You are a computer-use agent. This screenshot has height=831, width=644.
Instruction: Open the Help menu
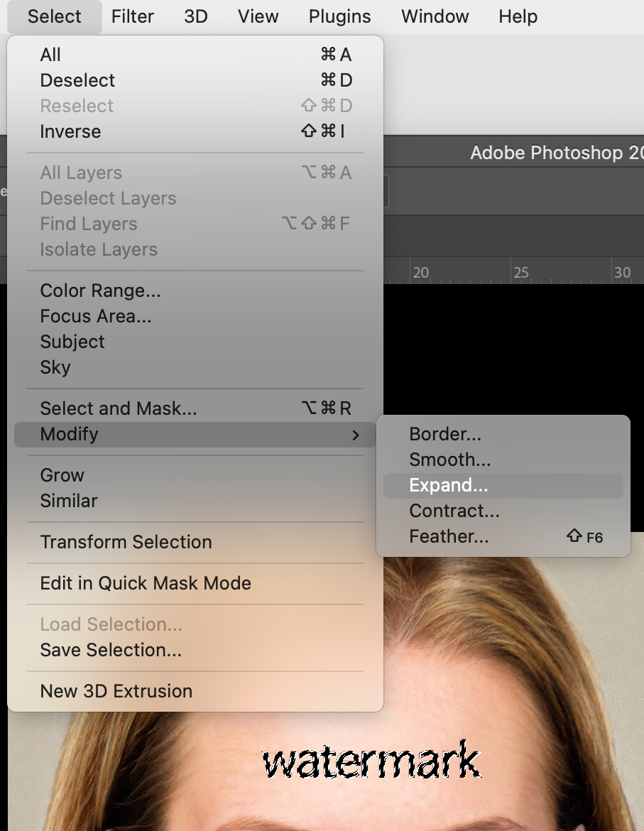[x=518, y=16]
